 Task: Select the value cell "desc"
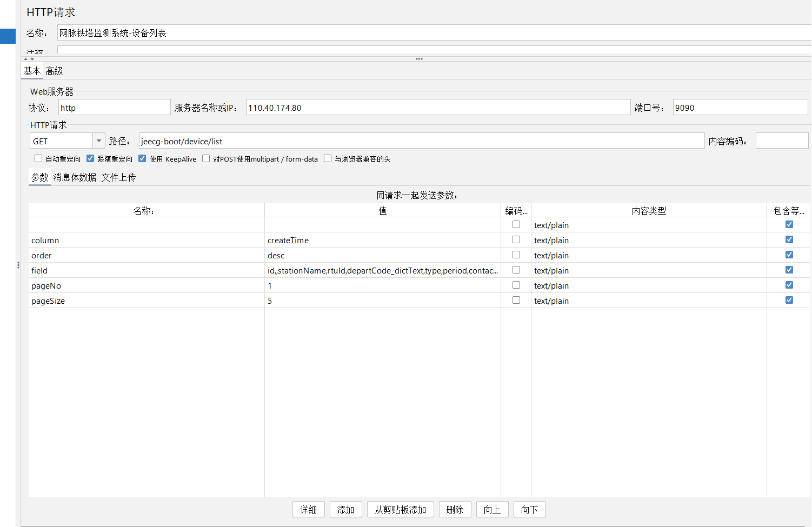point(383,255)
